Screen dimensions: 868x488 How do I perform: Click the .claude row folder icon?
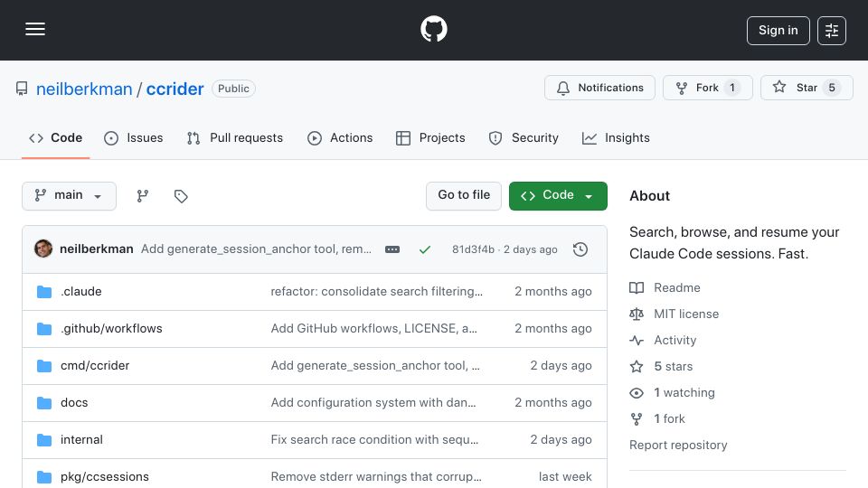tap(43, 292)
